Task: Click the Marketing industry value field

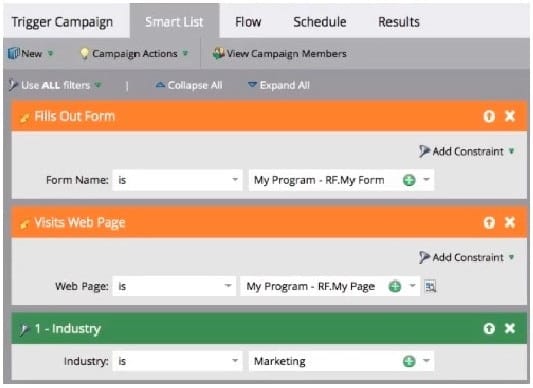Action: click(341, 361)
